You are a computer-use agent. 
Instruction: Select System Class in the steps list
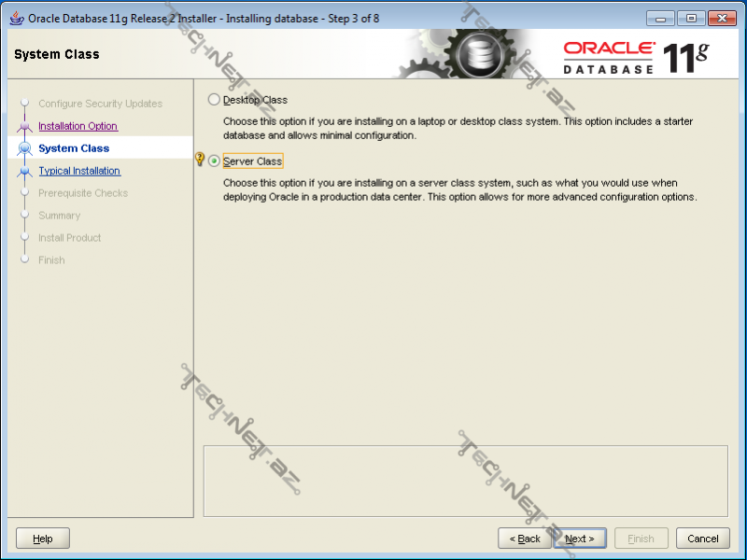pos(74,148)
